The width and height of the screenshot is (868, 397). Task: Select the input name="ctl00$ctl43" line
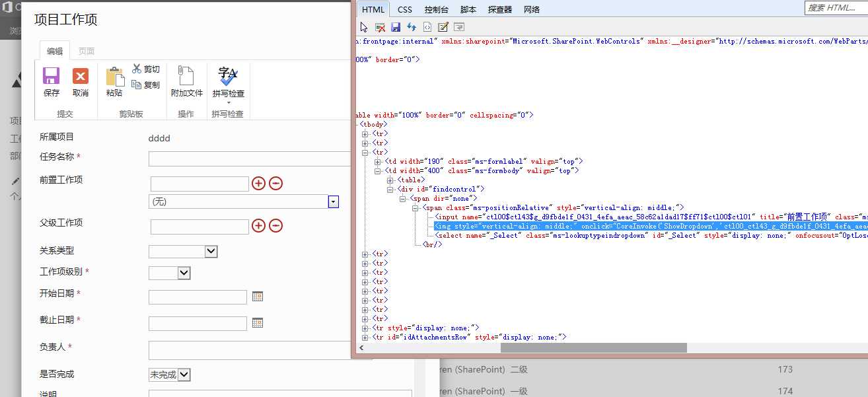click(x=650, y=217)
